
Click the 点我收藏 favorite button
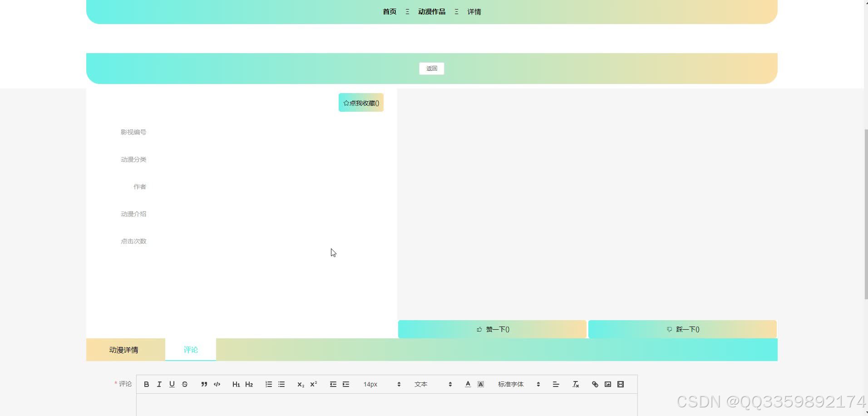point(361,103)
